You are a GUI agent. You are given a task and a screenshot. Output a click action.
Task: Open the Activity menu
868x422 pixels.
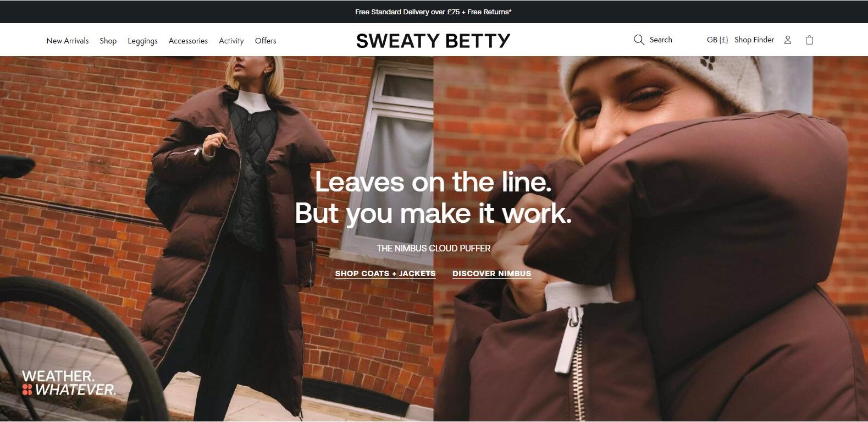[231, 41]
